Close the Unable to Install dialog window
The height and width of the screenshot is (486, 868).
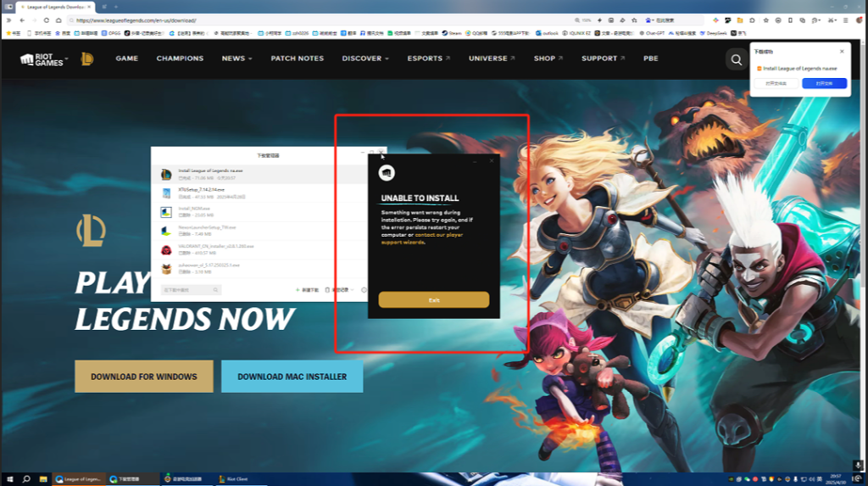point(492,160)
